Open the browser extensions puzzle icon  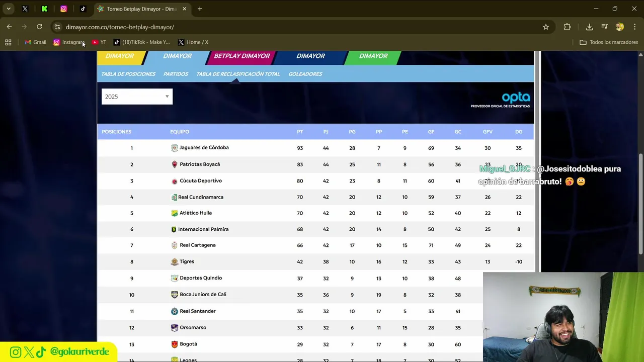[567, 27]
